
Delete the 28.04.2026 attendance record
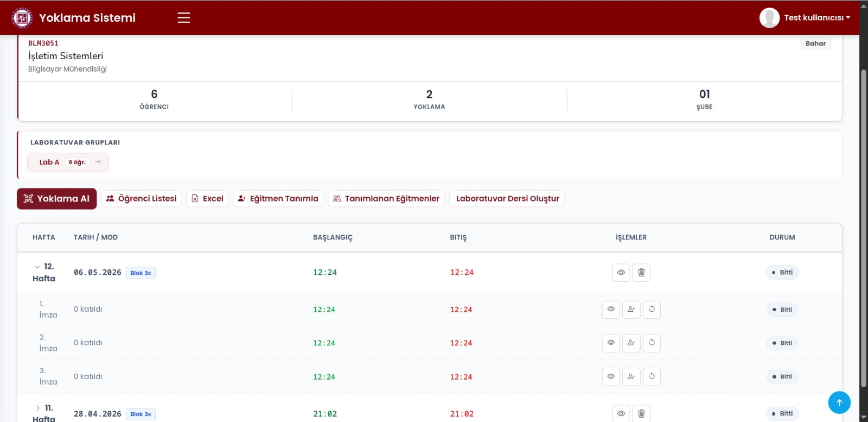click(641, 413)
